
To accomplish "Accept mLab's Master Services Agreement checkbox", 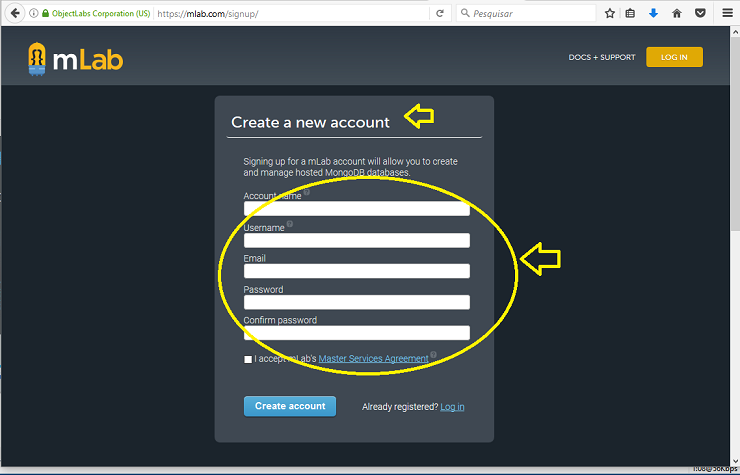I will point(248,359).
